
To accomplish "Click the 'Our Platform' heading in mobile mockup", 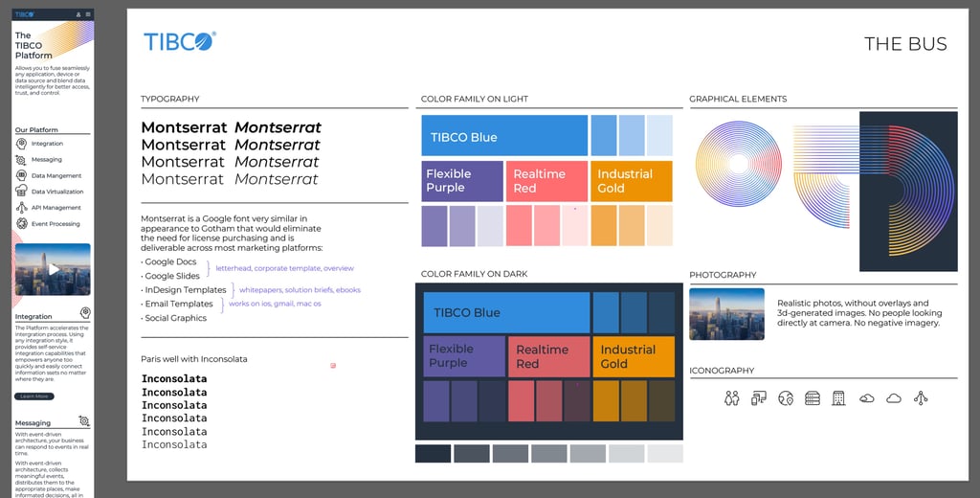I will 36,130.
